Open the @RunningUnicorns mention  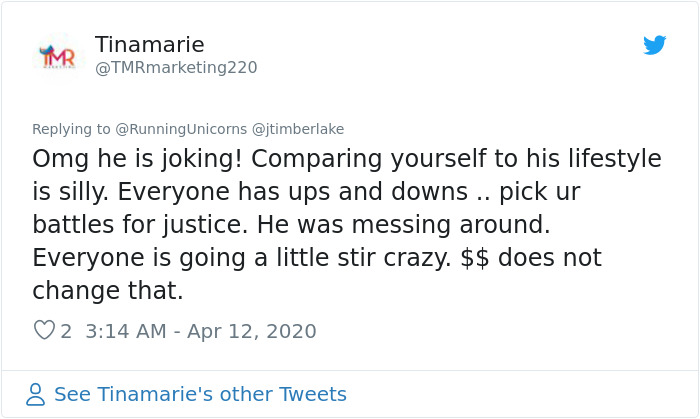coord(181,129)
